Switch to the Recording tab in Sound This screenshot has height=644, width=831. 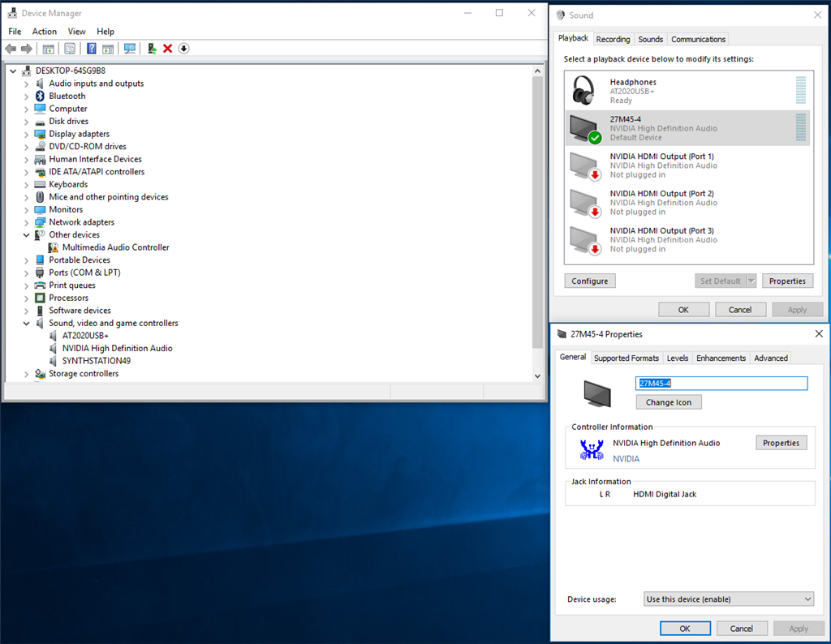pyautogui.click(x=614, y=39)
